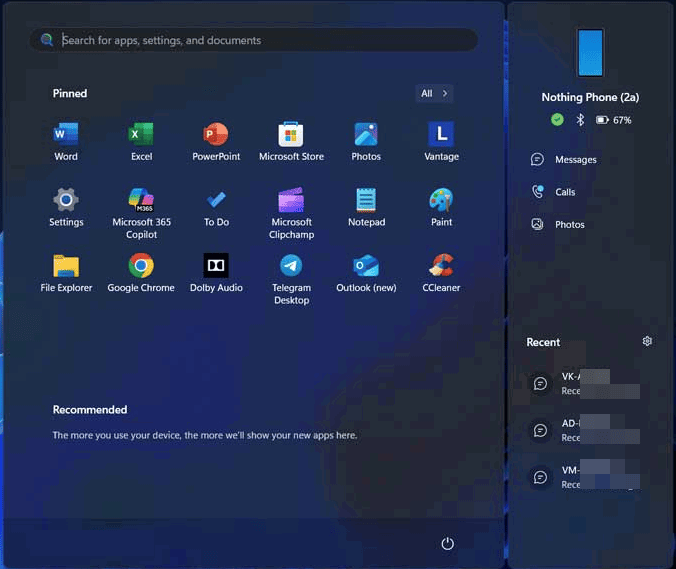Open Dolby Audio app
Screen dimensions: 676x569
coord(216,273)
